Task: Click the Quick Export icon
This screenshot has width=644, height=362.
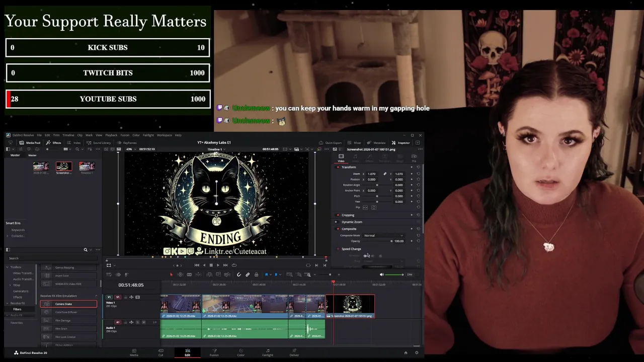Action: pyautogui.click(x=320, y=143)
